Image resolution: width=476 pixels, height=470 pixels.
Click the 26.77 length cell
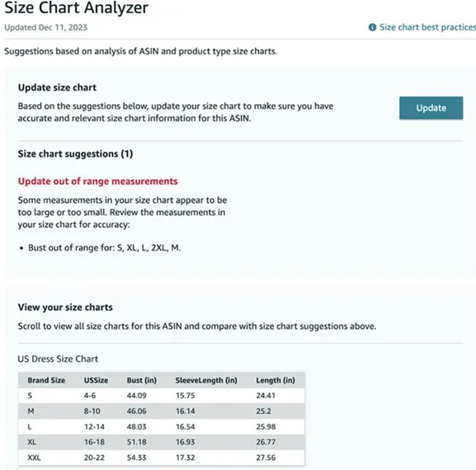tap(266, 442)
